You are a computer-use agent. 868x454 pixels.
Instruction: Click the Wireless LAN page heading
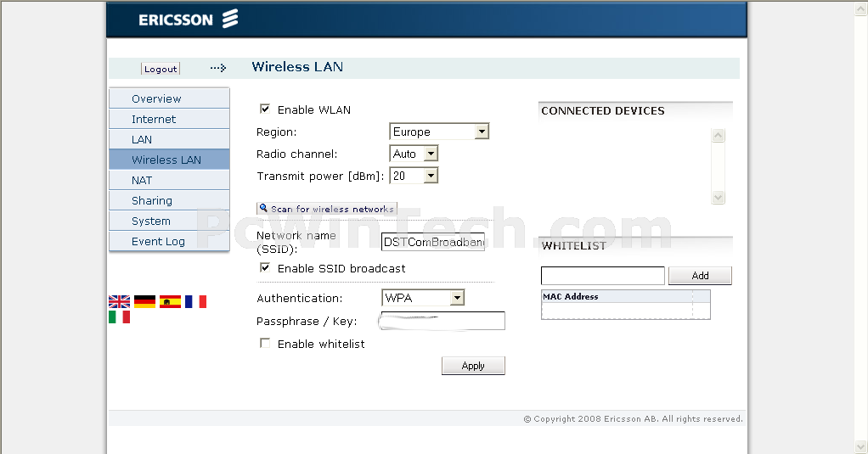[x=297, y=67]
